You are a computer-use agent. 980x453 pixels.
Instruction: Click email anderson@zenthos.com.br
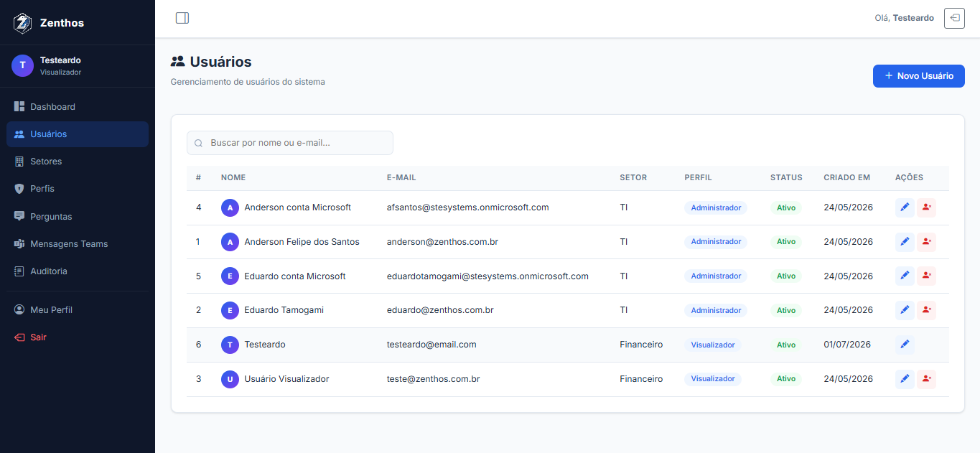442,242
